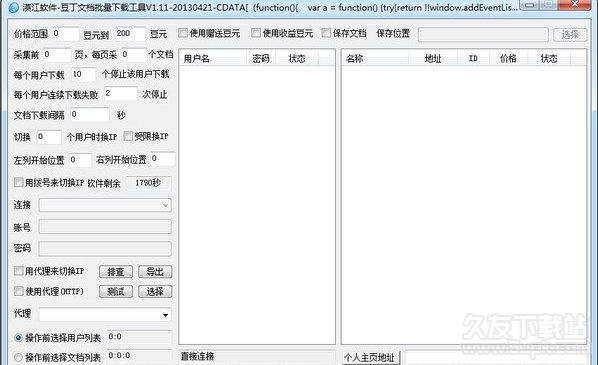Image resolution: width=598 pixels, height=365 pixels.
Task: Click the 每页采 documents count field
Action: click(133, 55)
